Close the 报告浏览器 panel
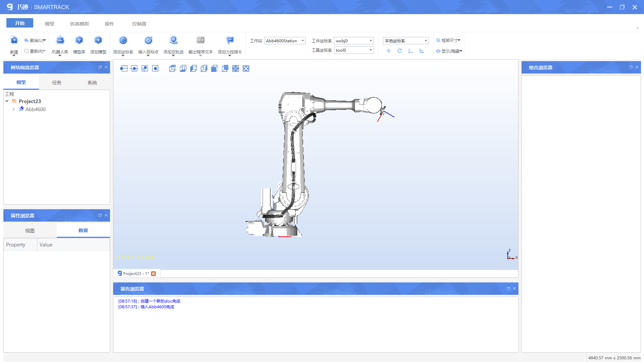 pyautogui.click(x=514, y=288)
